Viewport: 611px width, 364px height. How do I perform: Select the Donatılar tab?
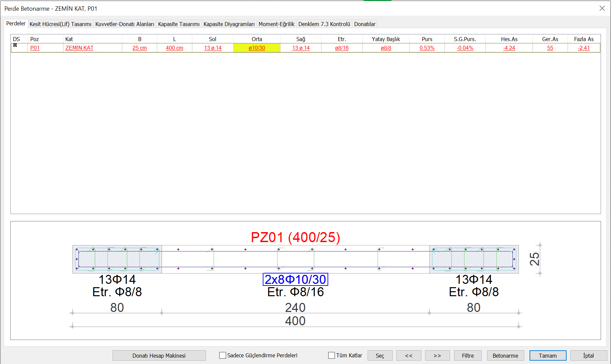[x=365, y=24]
